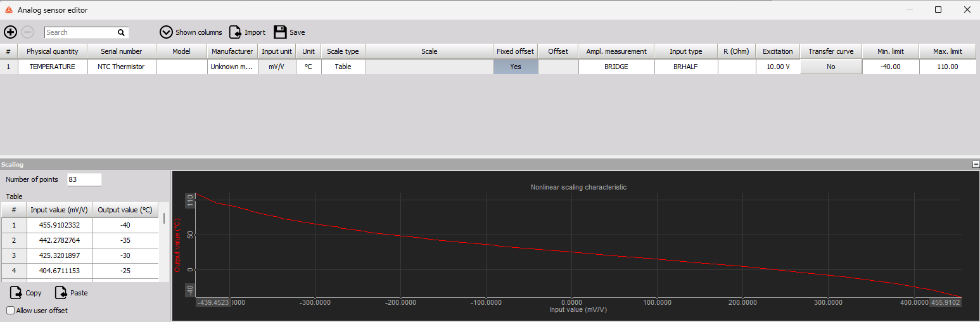Select input value 442.2782764 cell
The width and height of the screenshot is (980, 322).
(x=60, y=241)
